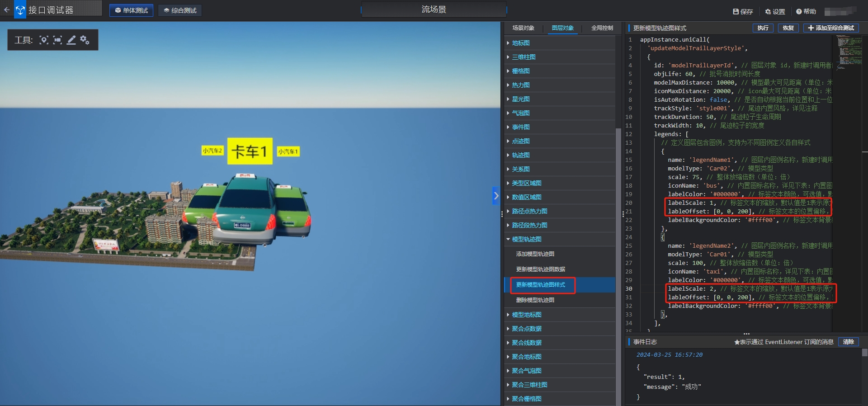This screenshot has width=868, height=406.
Task: Click the 执行 execute button
Action: [763, 28]
